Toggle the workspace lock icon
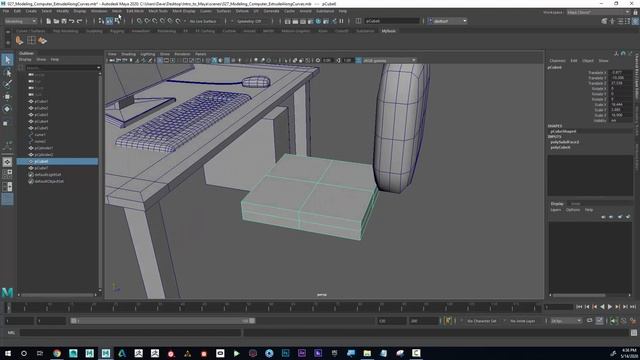The image size is (640, 360). (x=635, y=12)
